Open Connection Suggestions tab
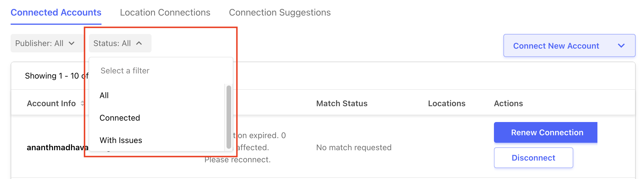Screen dimensions: 644x179 [x=280, y=12]
